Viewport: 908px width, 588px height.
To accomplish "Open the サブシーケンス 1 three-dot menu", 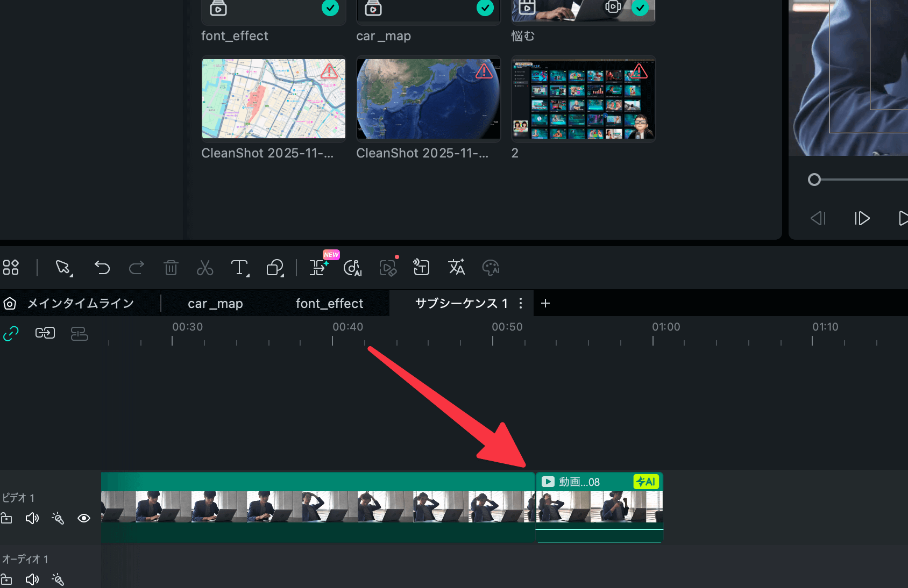I will (x=520, y=303).
